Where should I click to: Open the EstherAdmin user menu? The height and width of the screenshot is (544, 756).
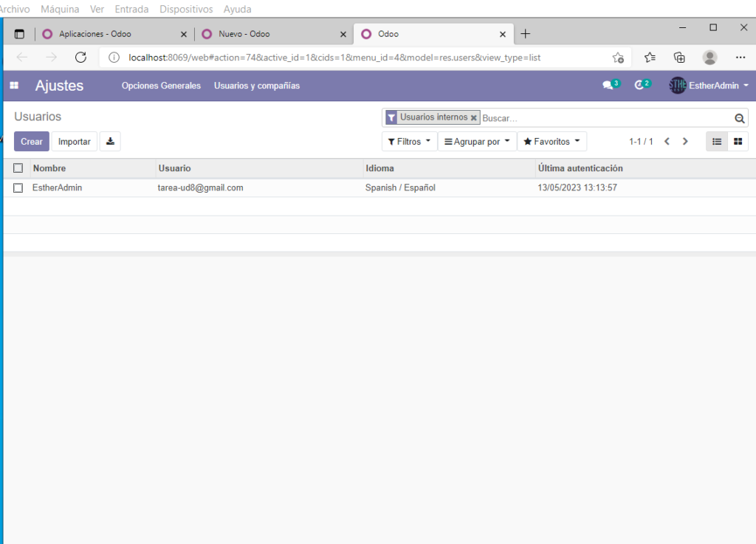pyautogui.click(x=709, y=86)
